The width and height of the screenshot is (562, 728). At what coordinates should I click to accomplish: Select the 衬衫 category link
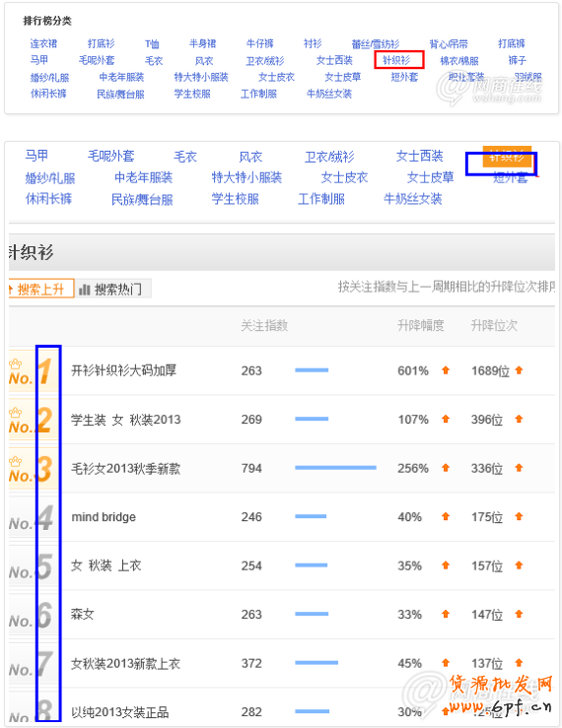313,43
